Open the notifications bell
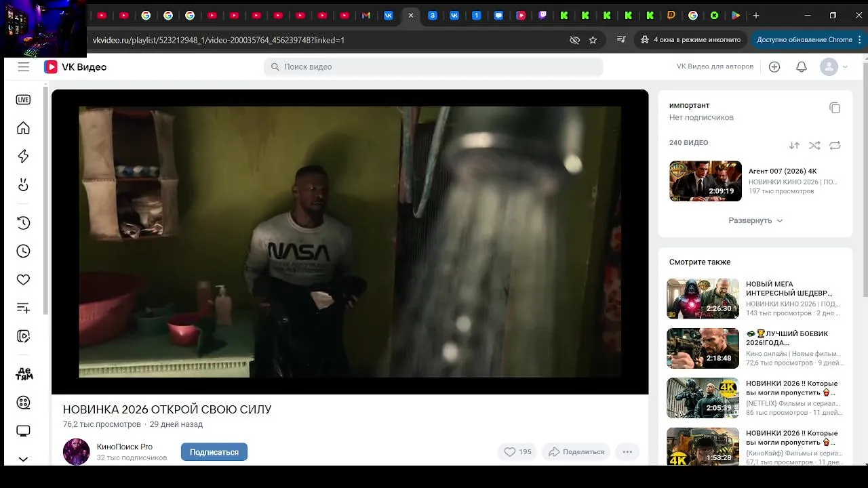Screen dimensions: 868x488 801,66
